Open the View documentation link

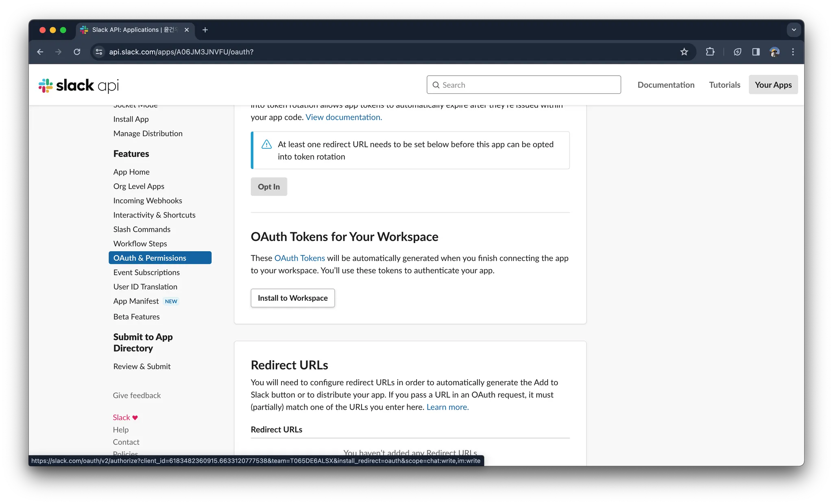pos(344,117)
